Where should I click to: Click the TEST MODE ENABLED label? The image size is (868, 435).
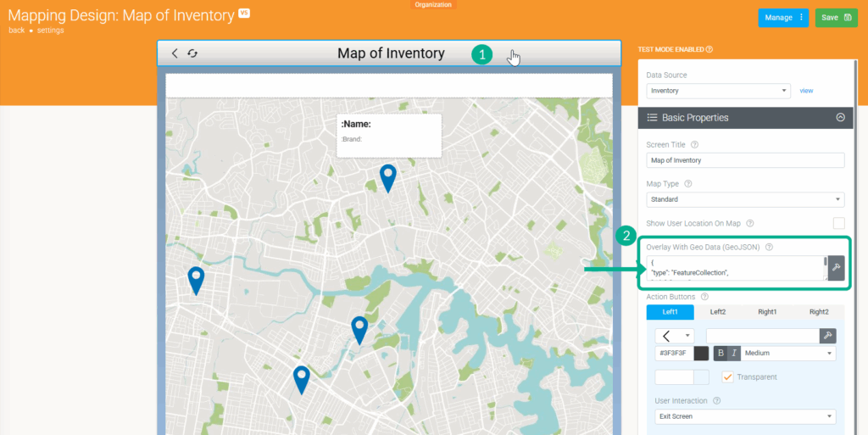[x=671, y=49]
